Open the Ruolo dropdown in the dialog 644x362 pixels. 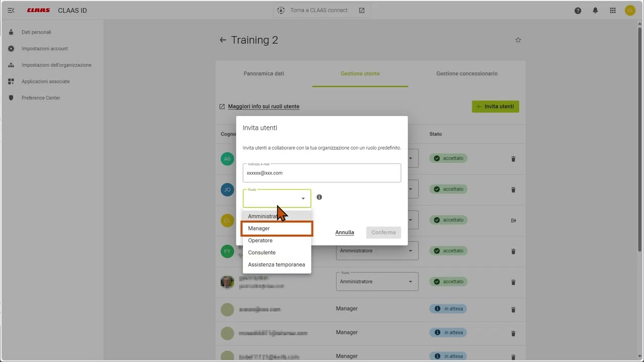click(x=277, y=199)
